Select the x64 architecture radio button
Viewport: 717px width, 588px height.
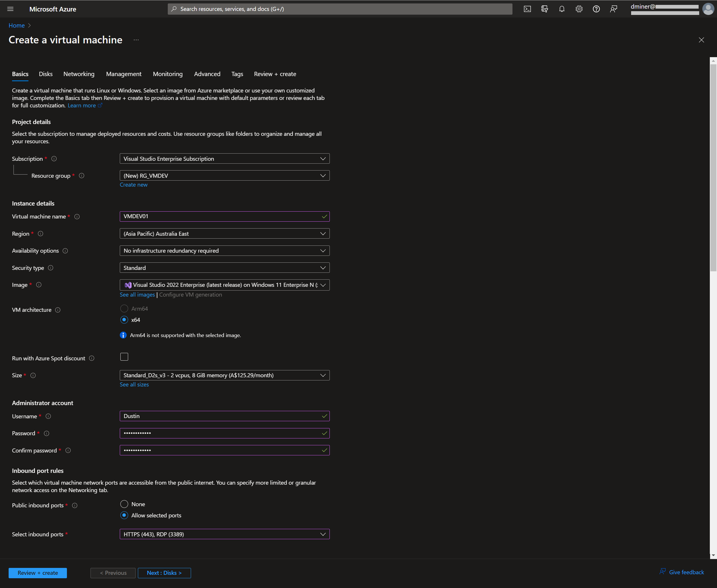pos(124,320)
